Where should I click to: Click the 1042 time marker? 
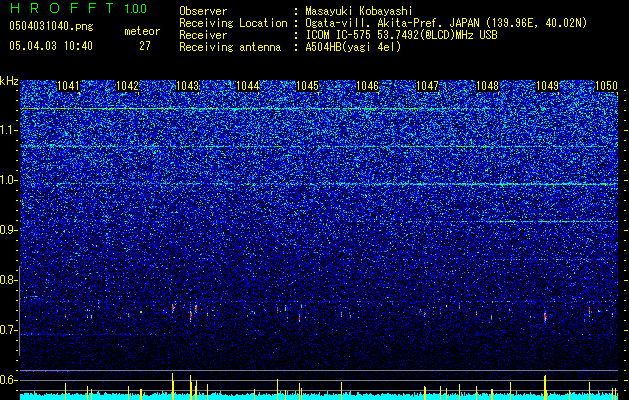(128, 86)
